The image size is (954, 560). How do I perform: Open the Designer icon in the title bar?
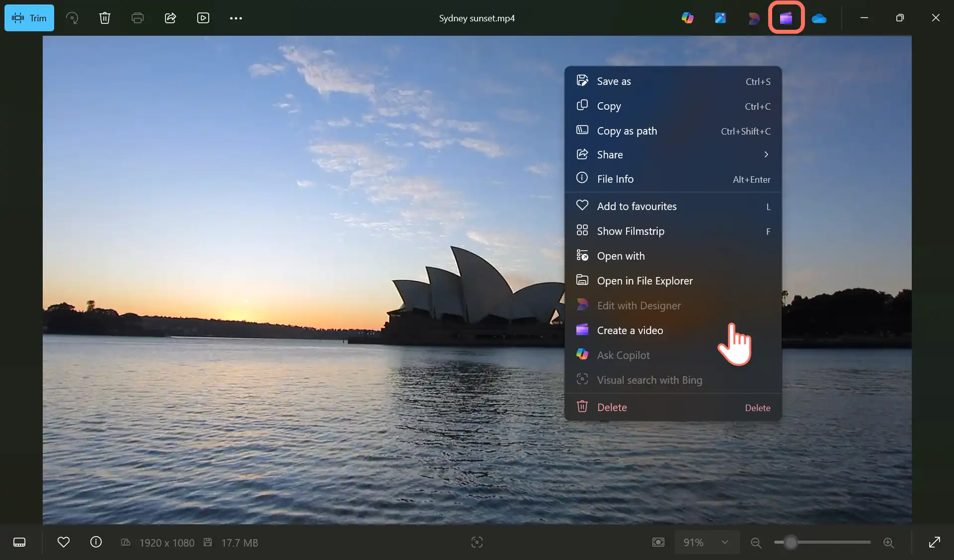[x=753, y=18]
